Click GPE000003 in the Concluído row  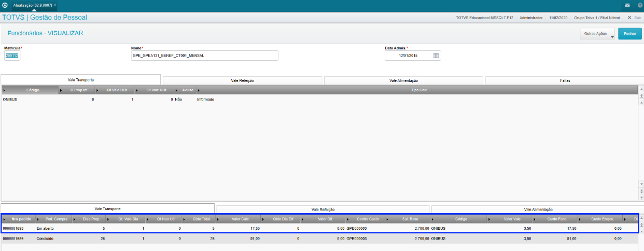(357, 239)
